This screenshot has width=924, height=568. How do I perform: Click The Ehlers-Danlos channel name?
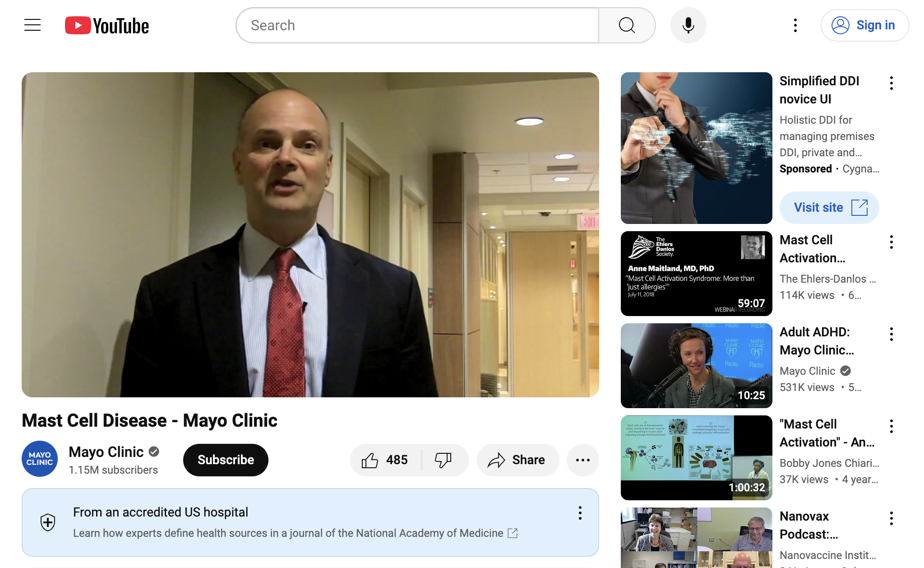click(x=828, y=279)
